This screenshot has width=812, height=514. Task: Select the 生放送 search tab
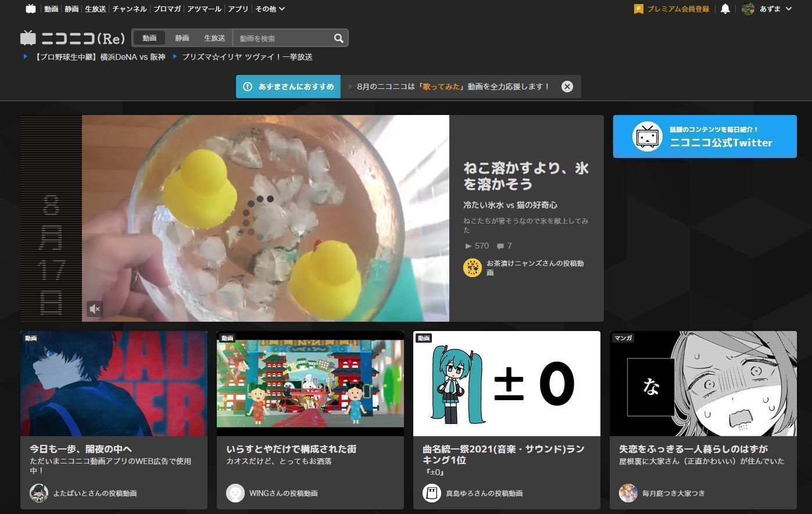pos(214,38)
